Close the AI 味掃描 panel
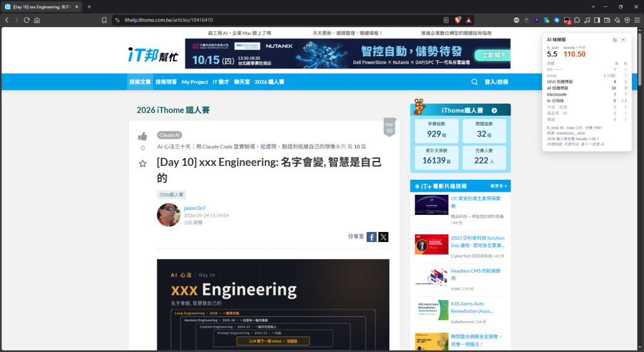 [623, 40]
